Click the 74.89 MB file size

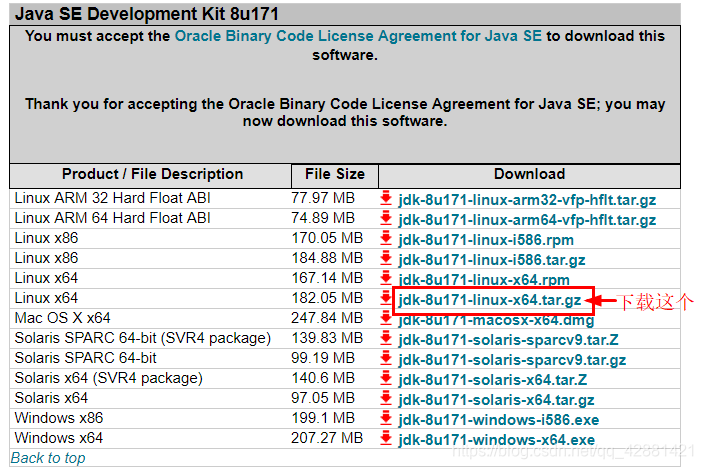pos(323,218)
